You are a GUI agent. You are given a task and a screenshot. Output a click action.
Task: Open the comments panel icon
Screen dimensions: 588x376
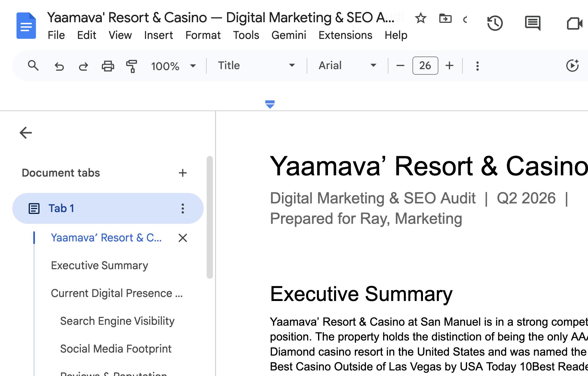point(532,23)
